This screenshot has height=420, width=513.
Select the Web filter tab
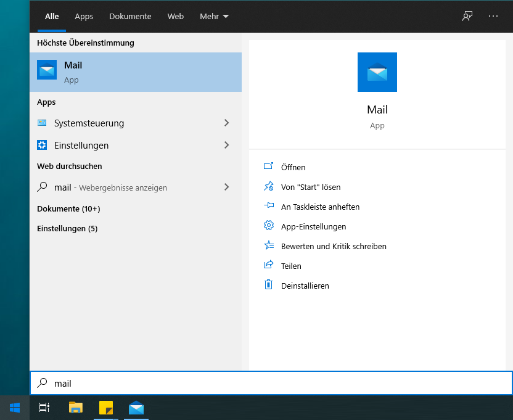176,17
